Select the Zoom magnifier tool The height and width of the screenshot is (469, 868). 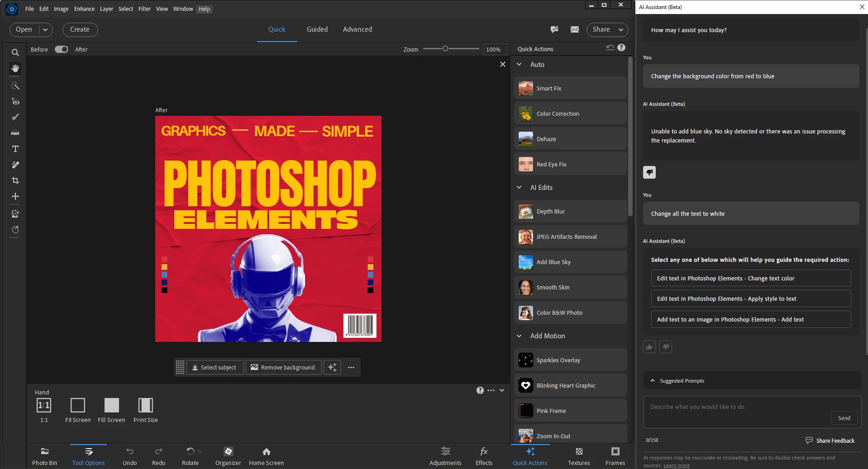pyautogui.click(x=15, y=52)
